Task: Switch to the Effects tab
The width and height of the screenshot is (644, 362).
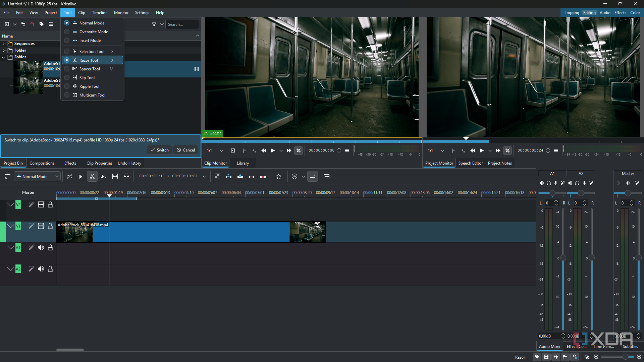Action: click(x=70, y=163)
